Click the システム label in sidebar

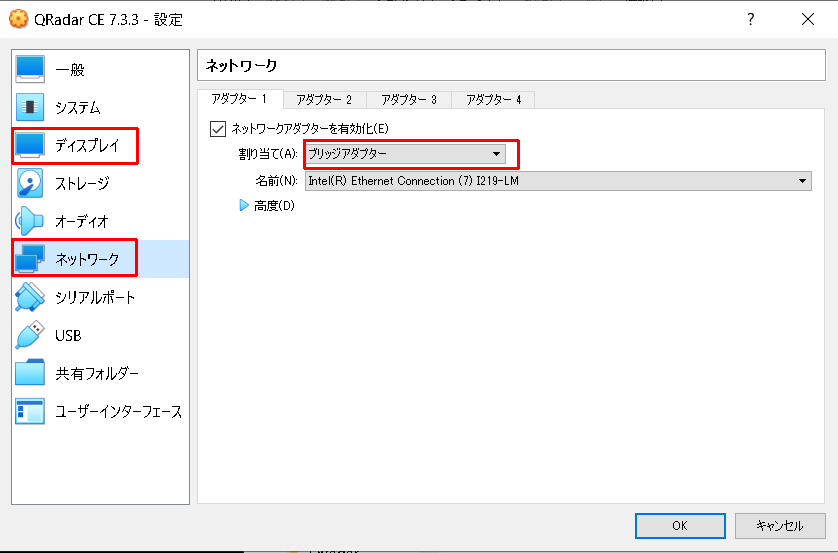tap(77, 108)
